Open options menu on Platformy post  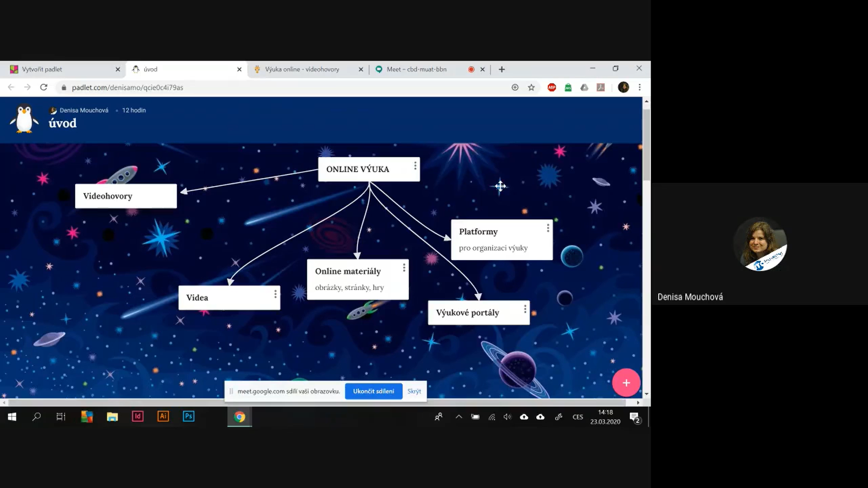[x=548, y=228]
